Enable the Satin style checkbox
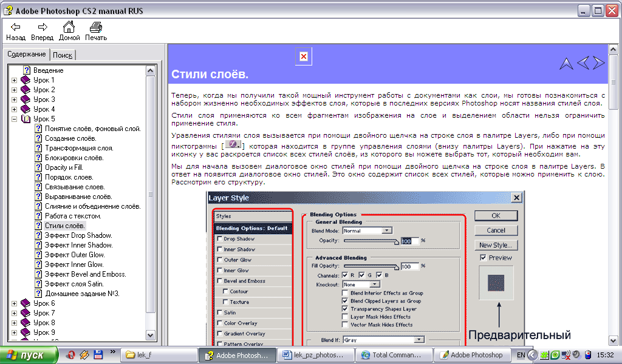622x364 pixels. (x=219, y=312)
